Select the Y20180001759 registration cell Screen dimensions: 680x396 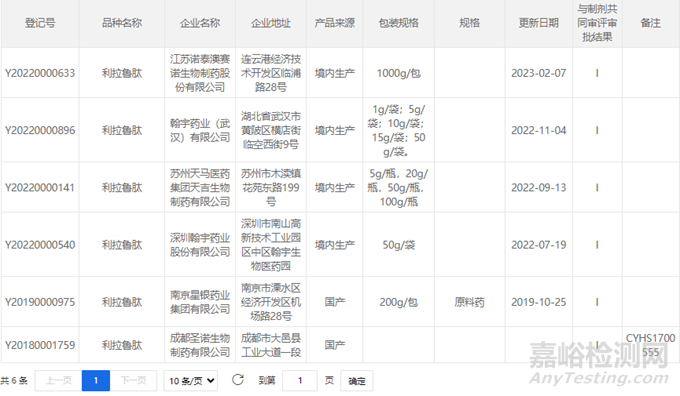click(40, 345)
